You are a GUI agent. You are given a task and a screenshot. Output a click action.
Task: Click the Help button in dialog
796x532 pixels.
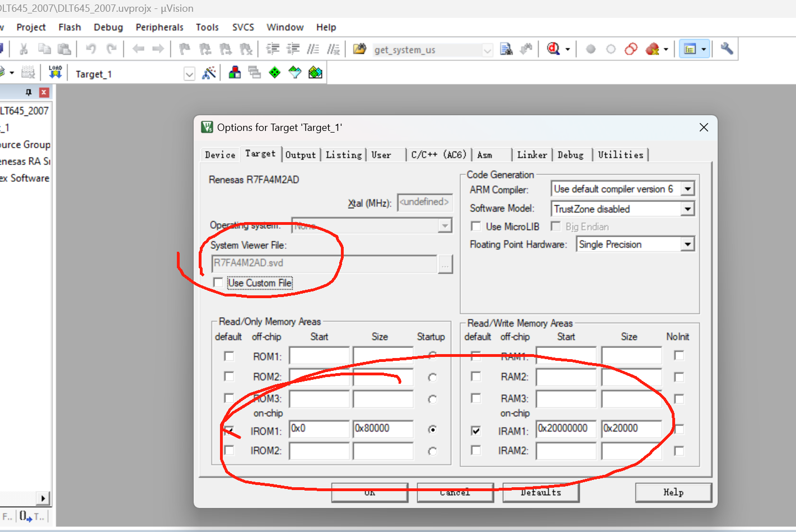673,492
